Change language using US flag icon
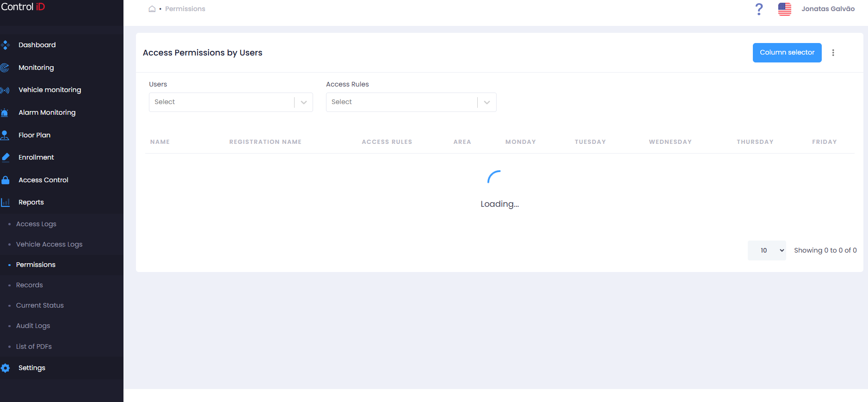This screenshot has width=868, height=402. tap(785, 9)
